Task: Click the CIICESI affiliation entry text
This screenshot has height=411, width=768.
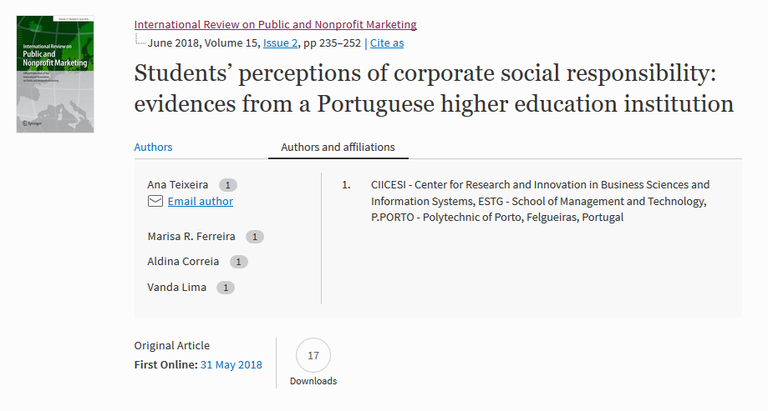Action: coord(540,200)
